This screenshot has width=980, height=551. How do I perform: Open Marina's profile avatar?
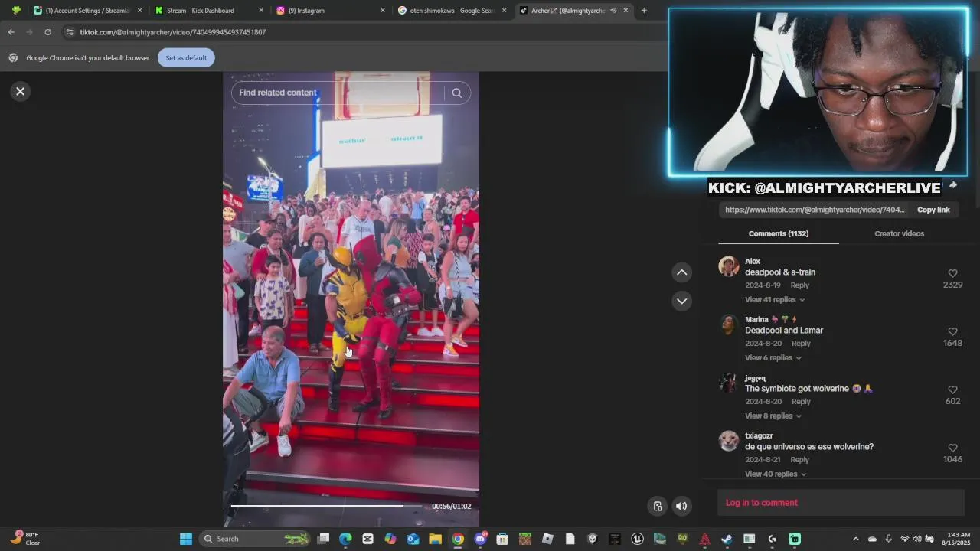click(x=728, y=324)
